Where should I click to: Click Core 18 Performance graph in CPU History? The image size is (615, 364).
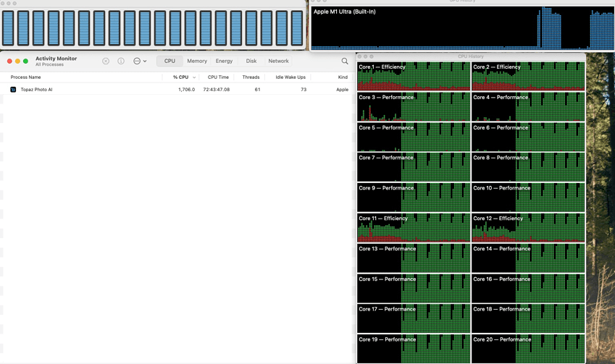tap(528, 318)
